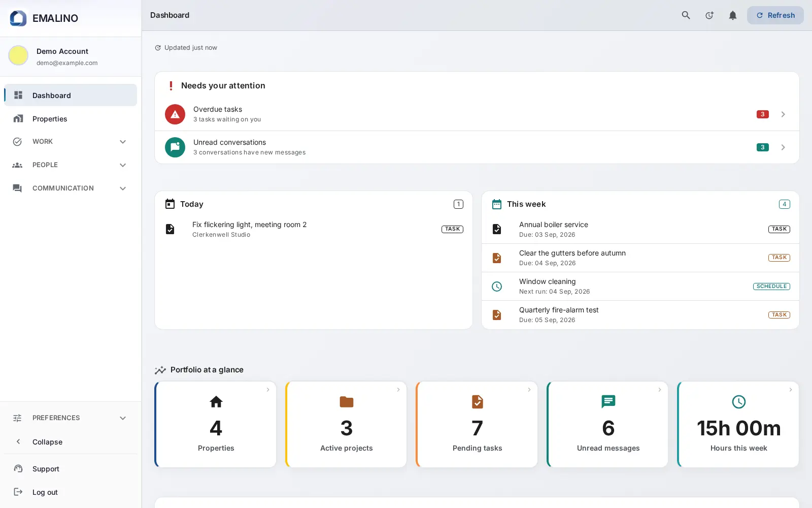Click the task icon on Pending tasks card
This screenshot has height=508, width=812.
[478, 402]
